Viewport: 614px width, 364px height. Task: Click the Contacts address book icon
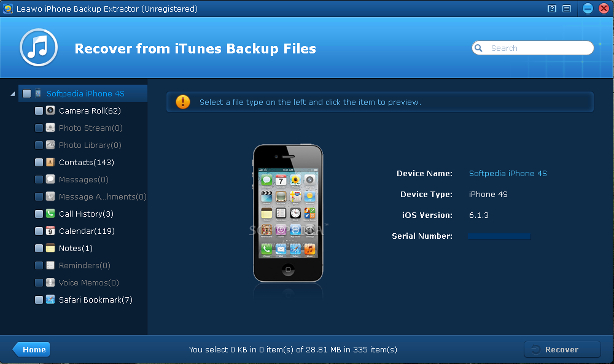tap(50, 162)
